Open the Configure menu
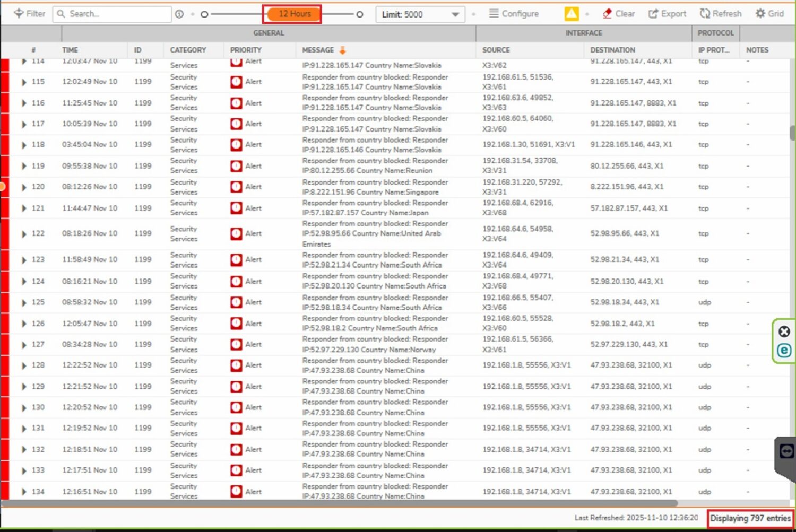 pyautogui.click(x=513, y=14)
